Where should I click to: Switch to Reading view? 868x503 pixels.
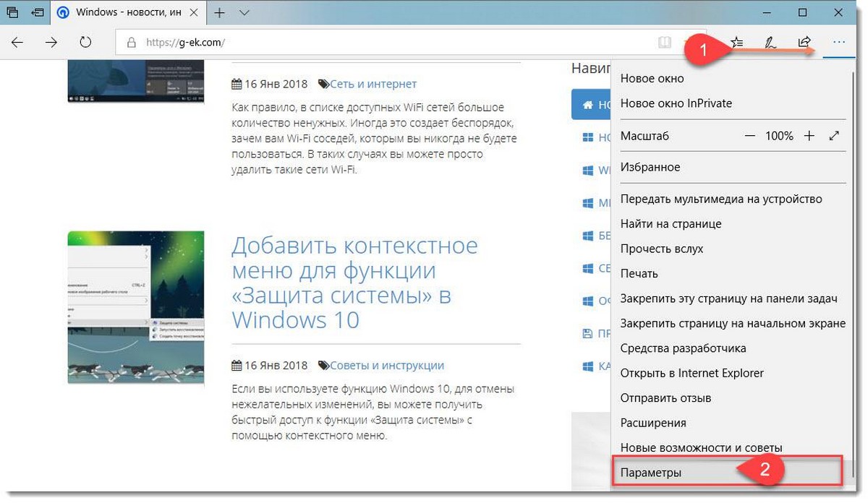(665, 43)
